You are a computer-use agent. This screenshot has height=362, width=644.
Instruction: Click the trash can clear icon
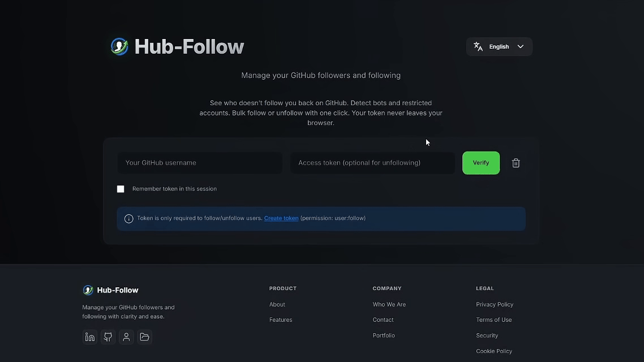516,163
